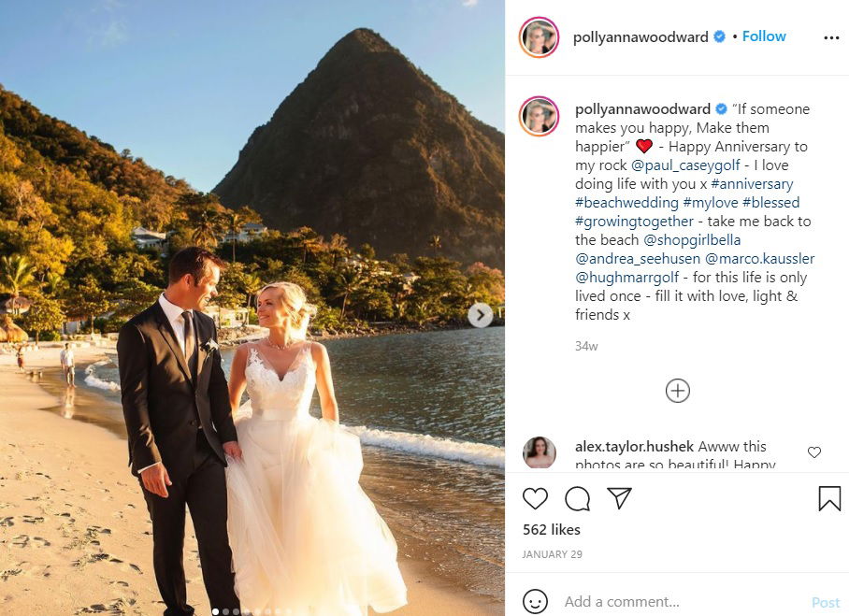Load more comments with plus circle

[677, 391]
